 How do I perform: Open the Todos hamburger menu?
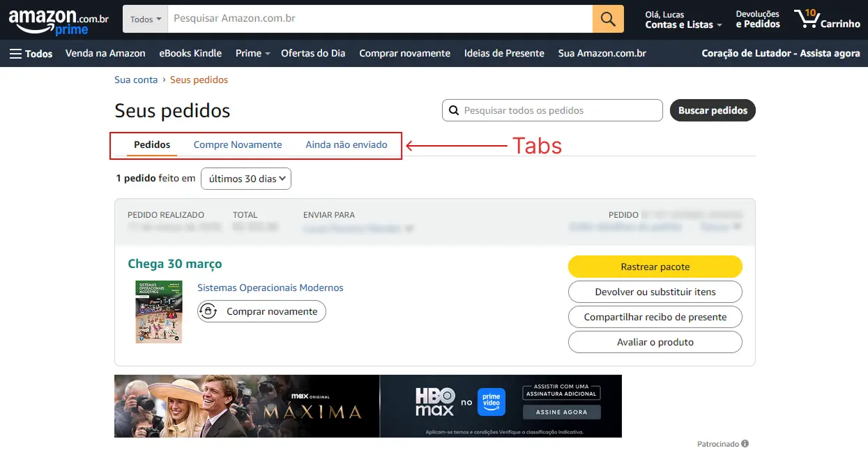tap(31, 53)
